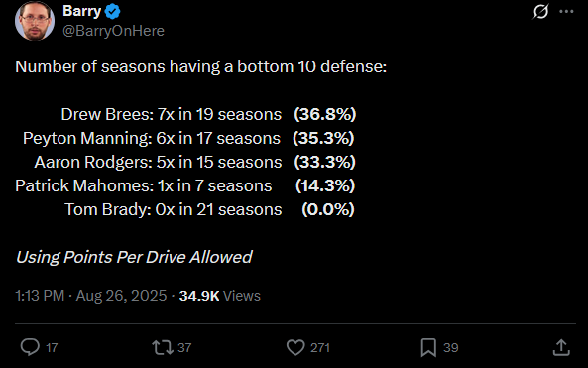
Task: Click the blue verified badge
Action: pos(112,12)
